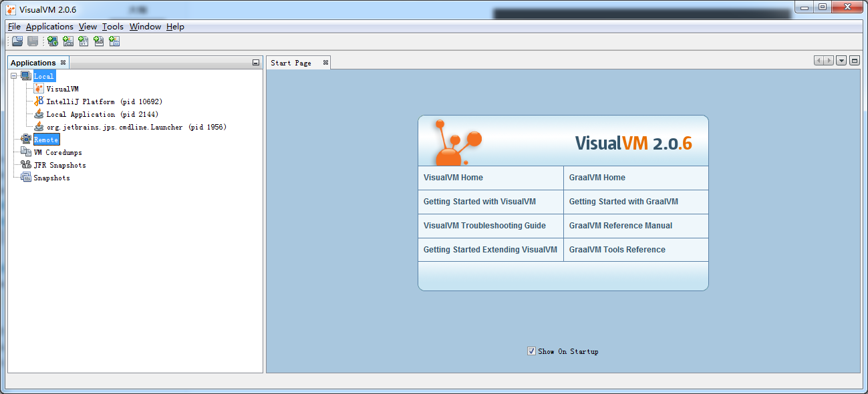Open Getting Started with GraalVM link
Screen dimensions: 868x394
point(623,202)
